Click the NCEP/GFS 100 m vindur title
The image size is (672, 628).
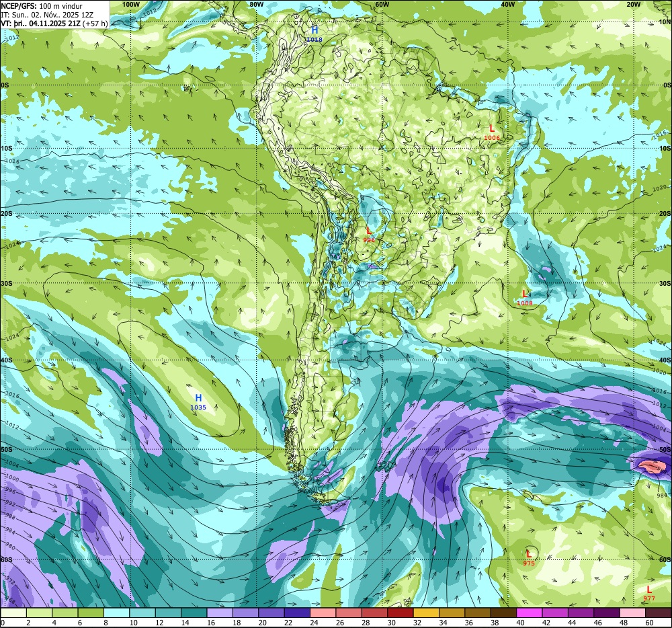pos(42,6)
